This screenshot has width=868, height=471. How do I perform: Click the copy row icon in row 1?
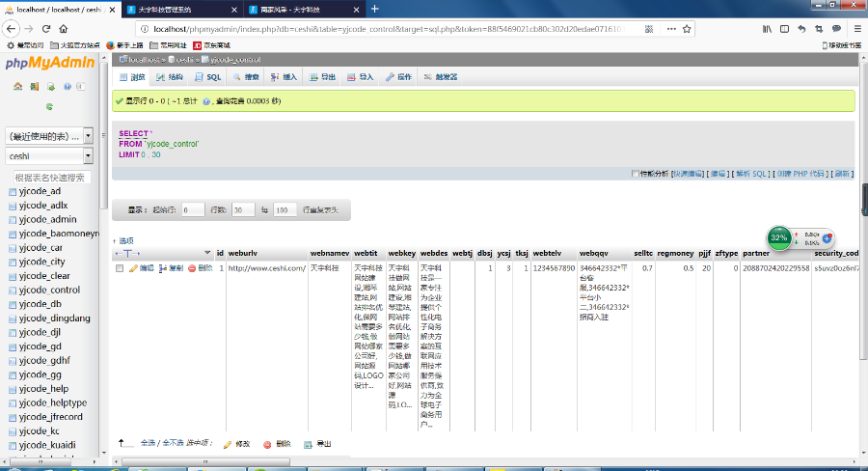(164, 268)
